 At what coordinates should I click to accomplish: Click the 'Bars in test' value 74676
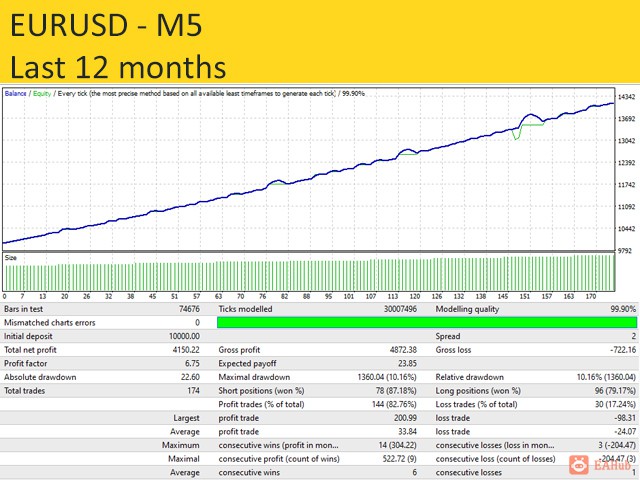(x=189, y=309)
